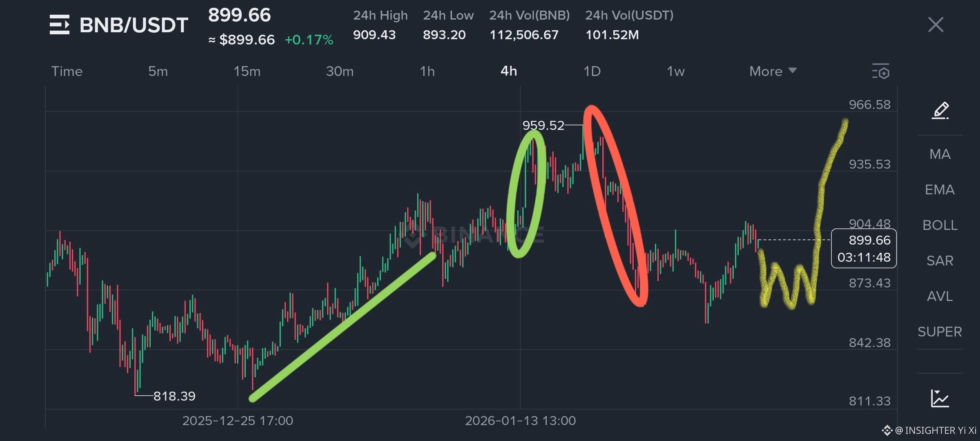Click the 818.39 low price label

(175, 396)
